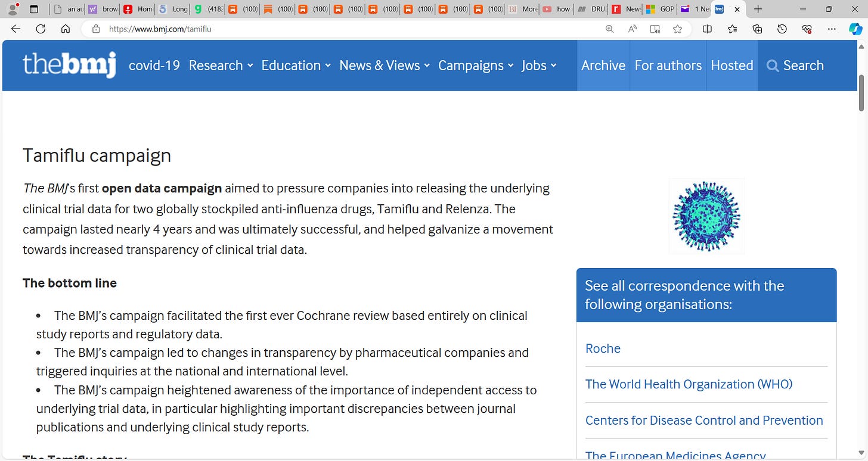Click the zoom magnifier icon in address bar
This screenshot has height=461, width=868.
pyautogui.click(x=609, y=29)
